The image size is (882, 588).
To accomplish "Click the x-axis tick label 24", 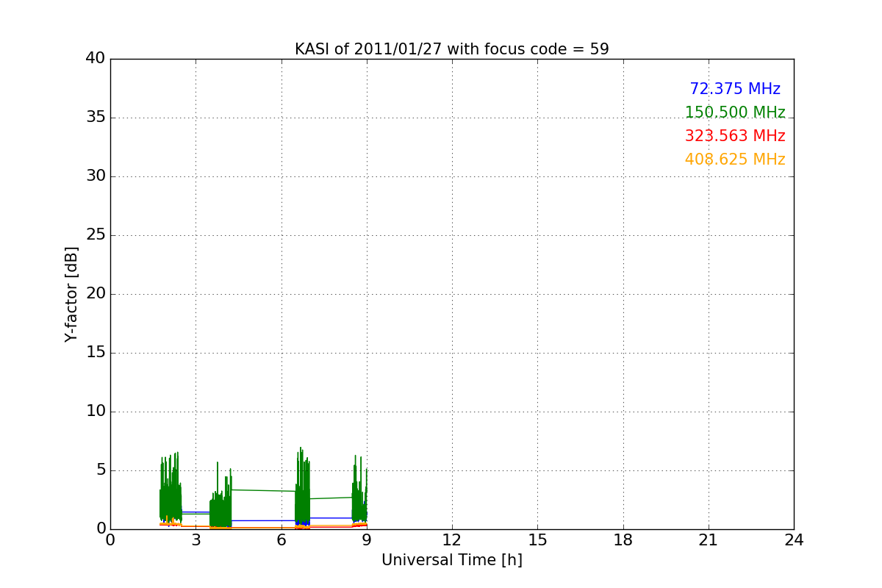I will (794, 539).
